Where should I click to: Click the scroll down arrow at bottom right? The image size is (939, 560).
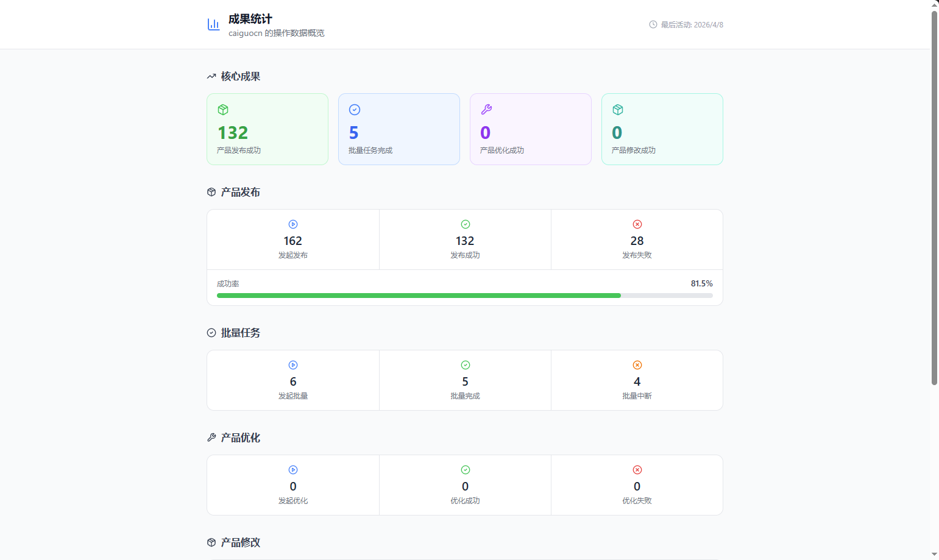(934, 555)
